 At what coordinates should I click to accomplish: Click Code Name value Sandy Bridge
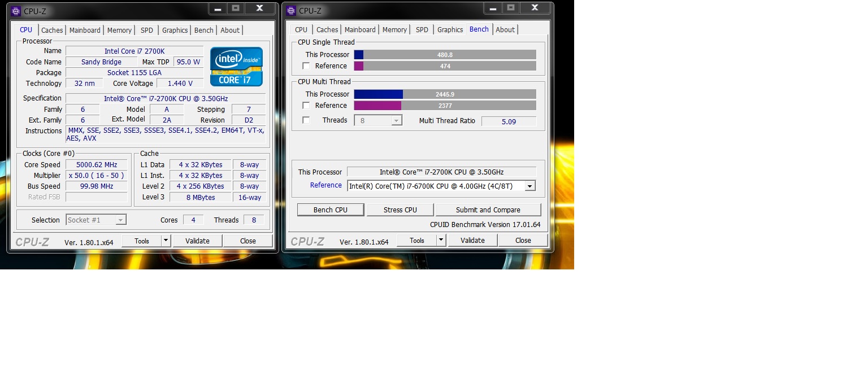[x=102, y=62]
